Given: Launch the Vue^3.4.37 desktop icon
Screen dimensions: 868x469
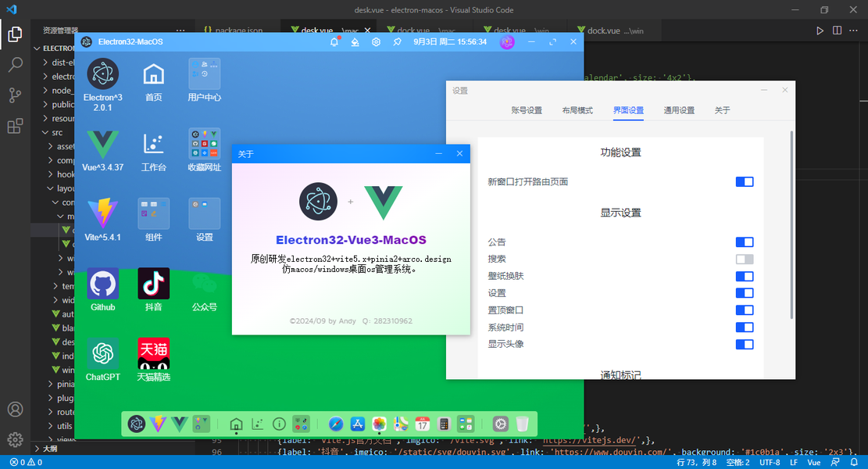Looking at the screenshot, I should click(x=103, y=150).
